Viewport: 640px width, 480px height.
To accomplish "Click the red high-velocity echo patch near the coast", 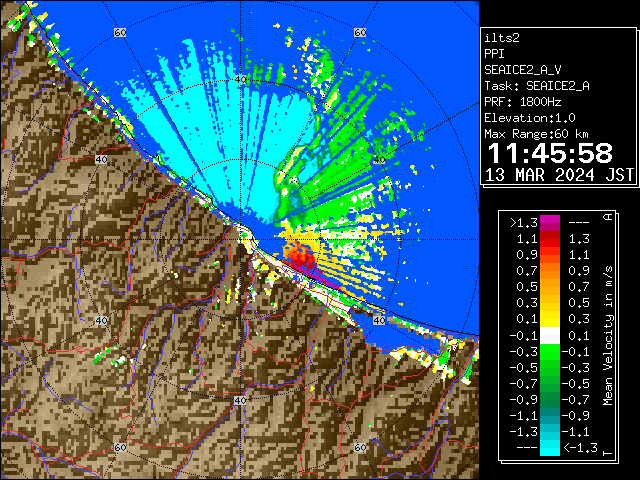I will point(299,255).
